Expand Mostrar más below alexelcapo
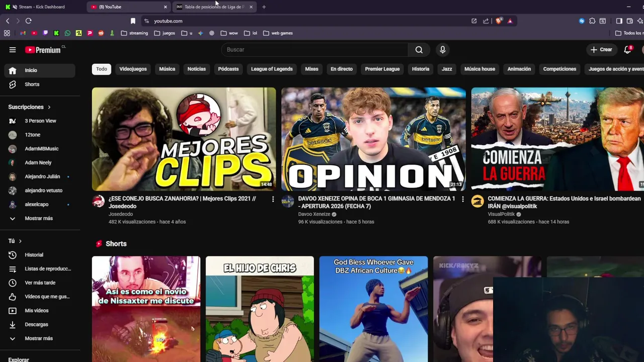Image resolution: width=644 pixels, height=362 pixels. tap(40, 218)
